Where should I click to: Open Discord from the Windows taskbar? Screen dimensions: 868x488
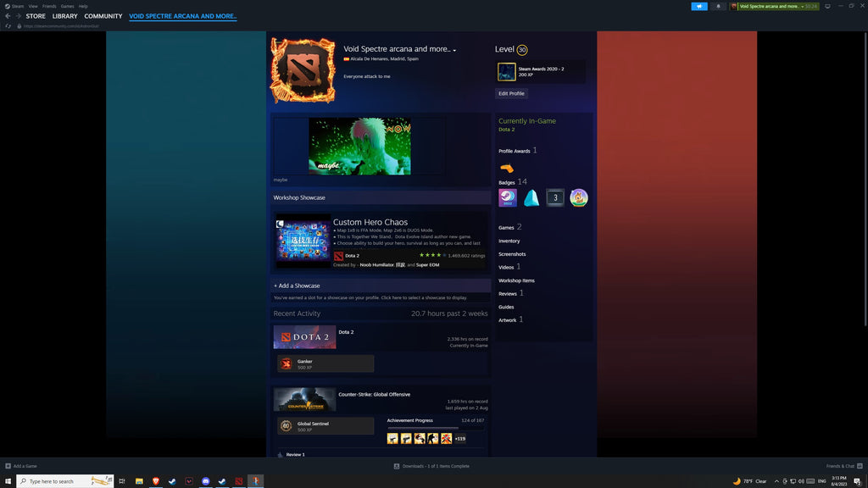205,481
